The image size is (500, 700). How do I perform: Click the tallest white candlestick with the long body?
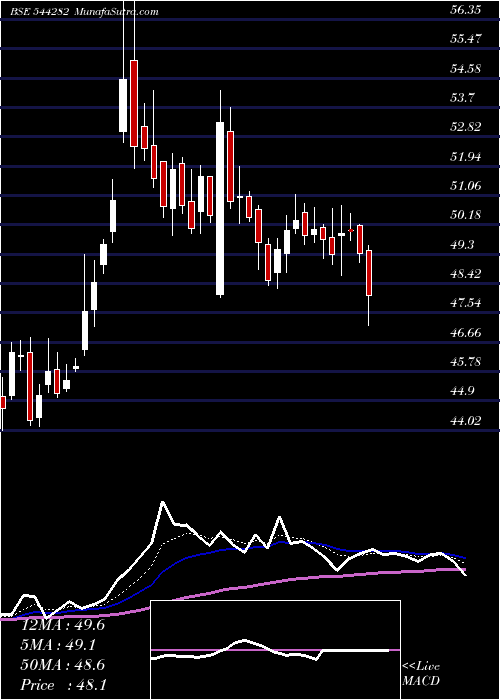(220, 208)
